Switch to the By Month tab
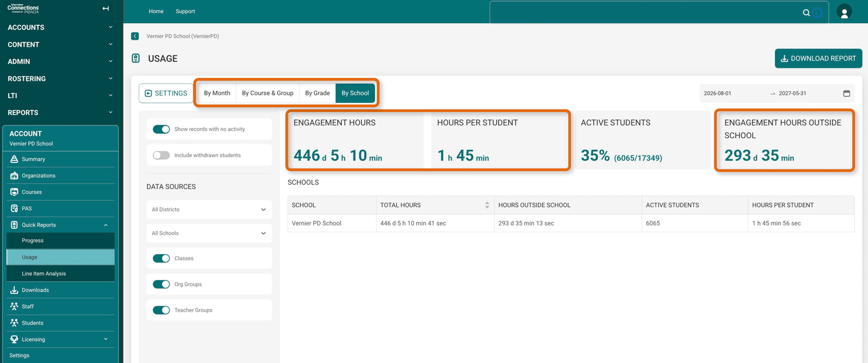This screenshot has width=868, height=363. coord(217,93)
